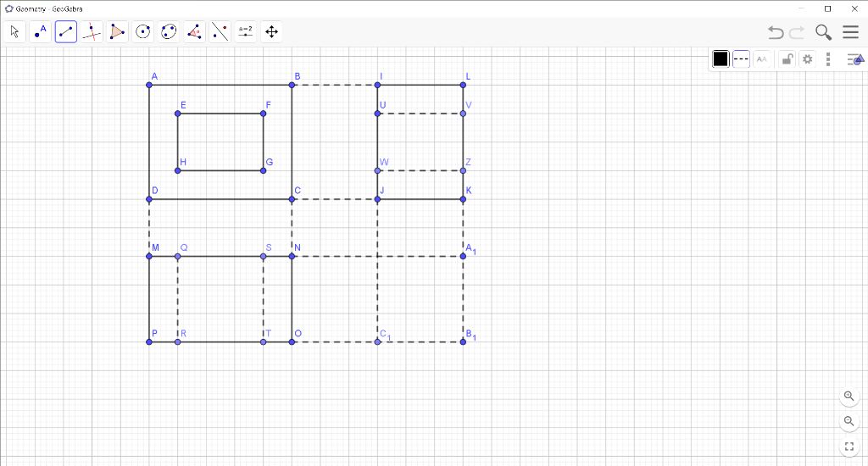This screenshot has height=466, width=868.
Task: Select the Move arrow tool
Action: click(x=14, y=31)
